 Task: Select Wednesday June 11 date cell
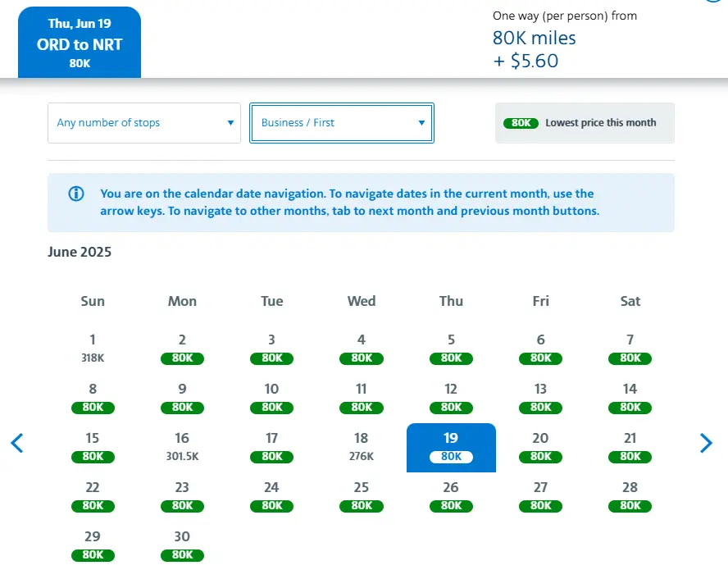pos(362,397)
